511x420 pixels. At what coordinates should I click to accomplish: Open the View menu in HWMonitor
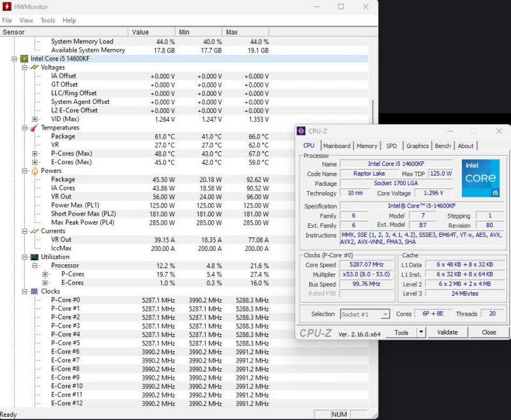click(26, 20)
